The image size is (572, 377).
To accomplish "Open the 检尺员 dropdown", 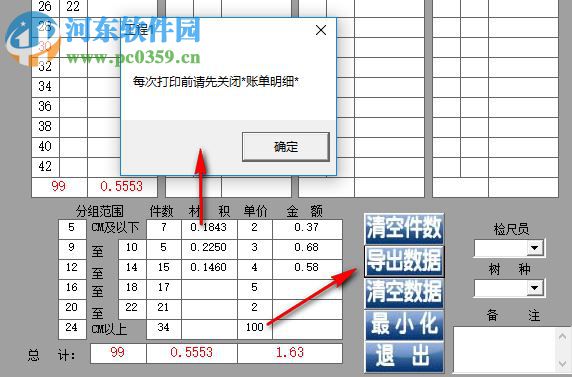I will tap(534, 248).
